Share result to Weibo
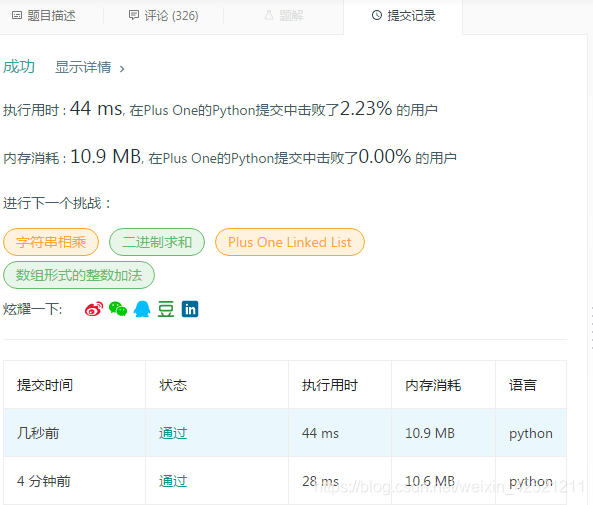Screen dimensions: 593x505 pyautogui.click(x=94, y=309)
